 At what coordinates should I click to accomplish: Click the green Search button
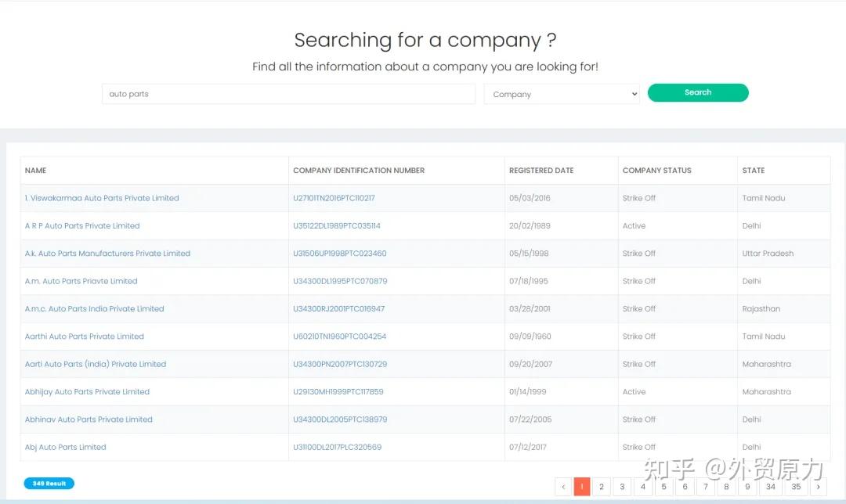click(698, 92)
